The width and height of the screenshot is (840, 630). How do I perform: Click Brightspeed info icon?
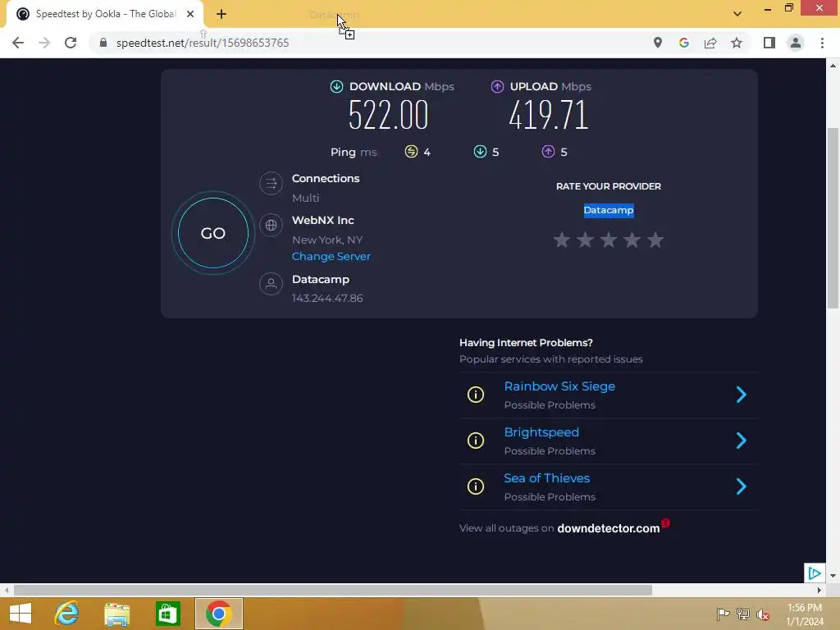476,441
